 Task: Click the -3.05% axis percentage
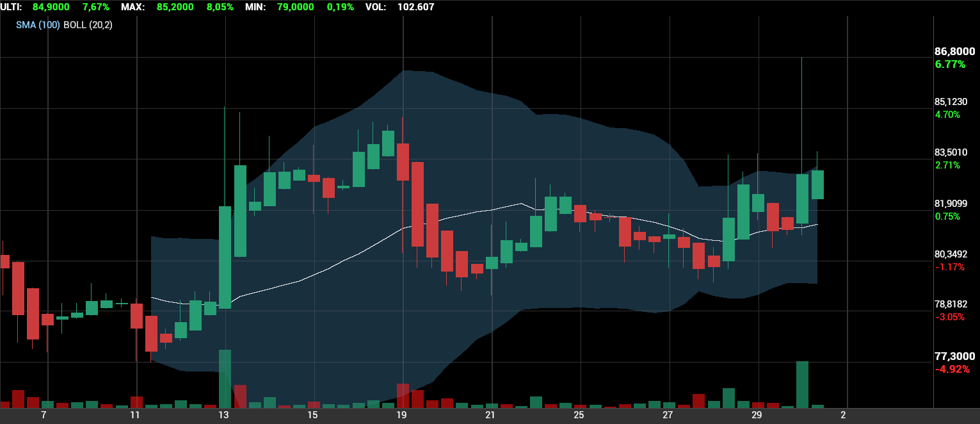point(949,317)
